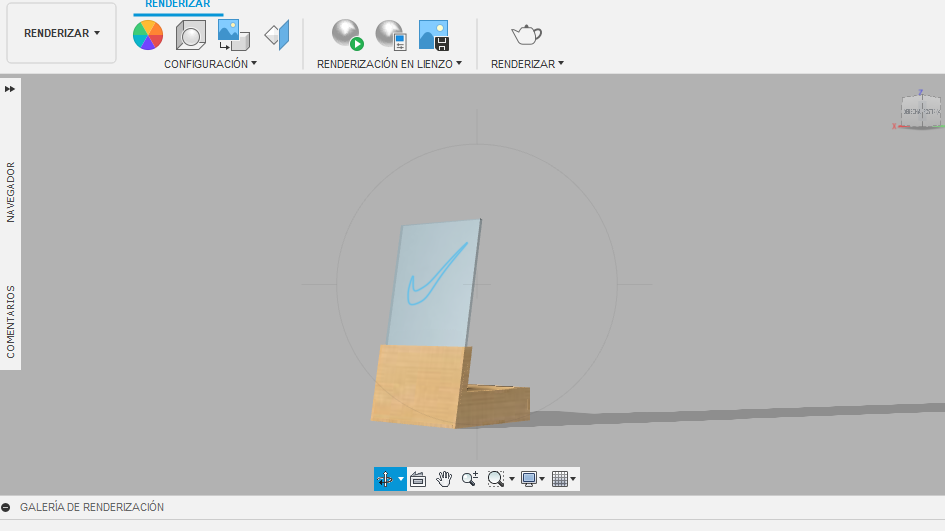
Task: Open Orbit tool dropdown arrow
Action: click(401, 479)
